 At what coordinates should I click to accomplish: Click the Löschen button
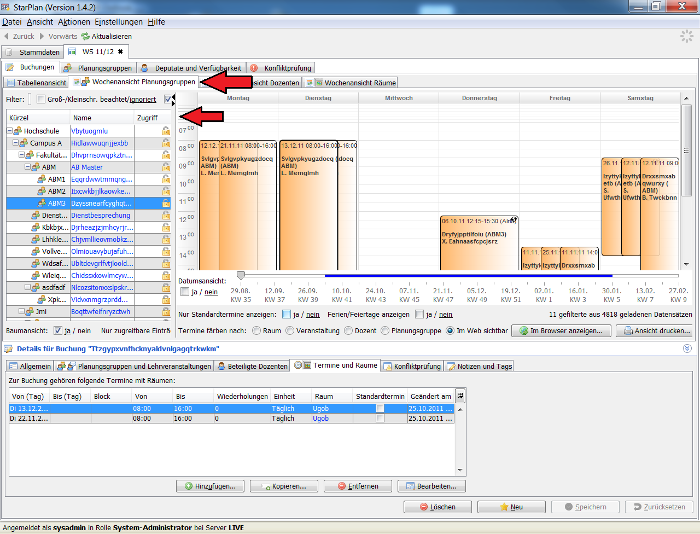pos(438,507)
